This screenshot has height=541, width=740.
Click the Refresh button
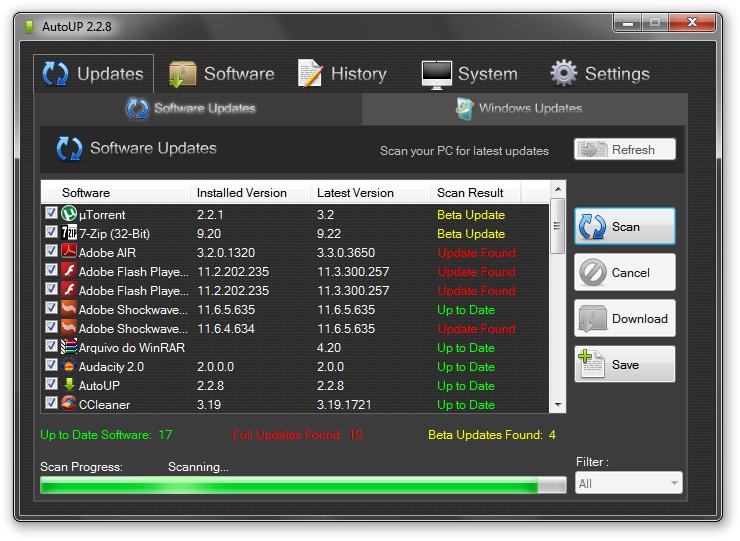[625, 150]
